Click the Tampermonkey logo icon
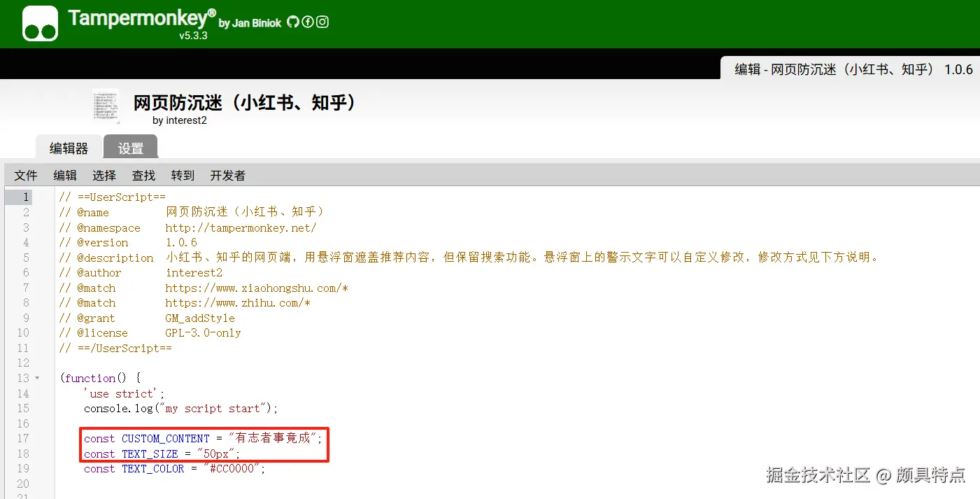This screenshot has width=980, height=499. coord(40,23)
